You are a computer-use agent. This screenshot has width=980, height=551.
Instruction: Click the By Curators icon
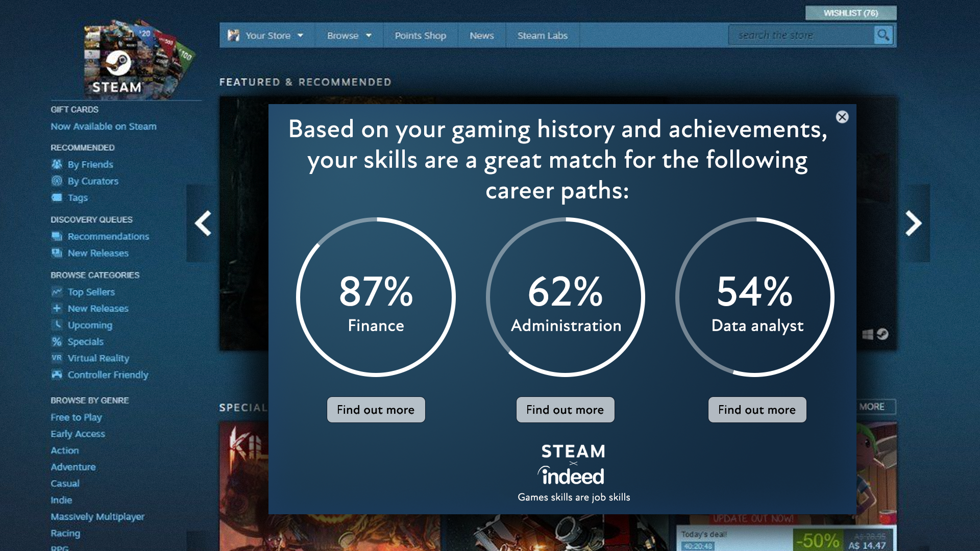click(x=57, y=181)
